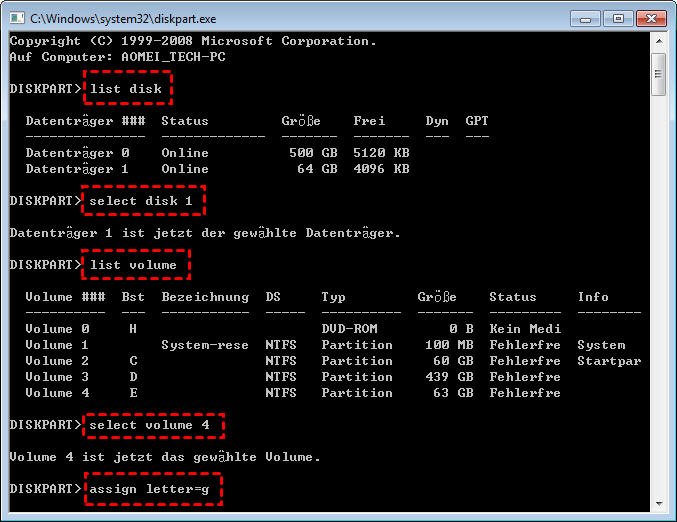Click the 'list disk' command text
677x522 pixels.
(x=126, y=89)
